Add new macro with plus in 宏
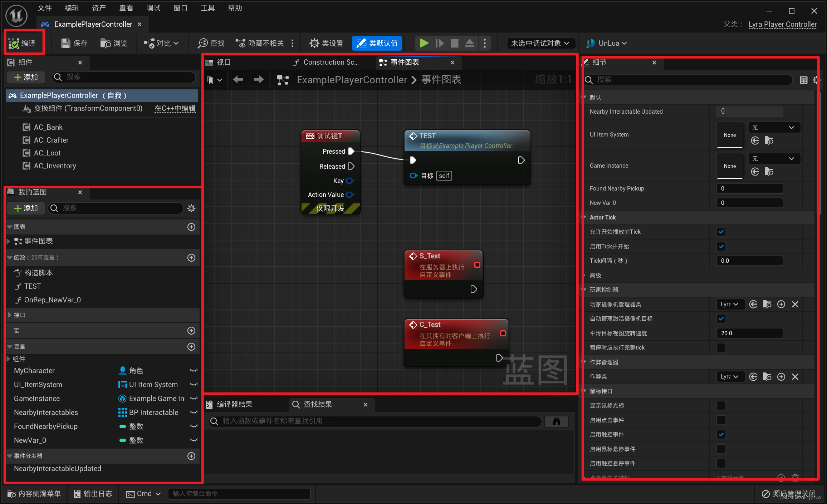The image size is (827, 504). (x=191, y=331)
